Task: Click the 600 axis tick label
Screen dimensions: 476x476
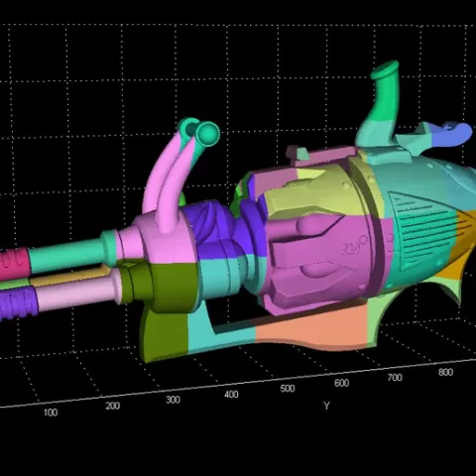Action: [x=341, y=383]
